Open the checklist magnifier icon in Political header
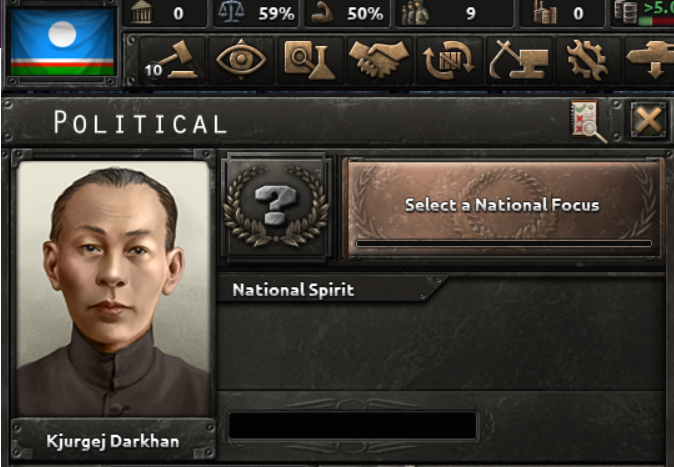Image resolution: width=674 pixels, height=467 pixels. [588, 121]
